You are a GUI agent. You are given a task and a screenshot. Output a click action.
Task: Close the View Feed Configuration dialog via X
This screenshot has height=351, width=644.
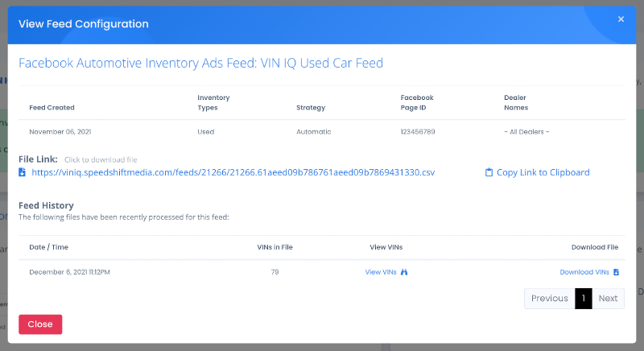(x=621, y=19)
